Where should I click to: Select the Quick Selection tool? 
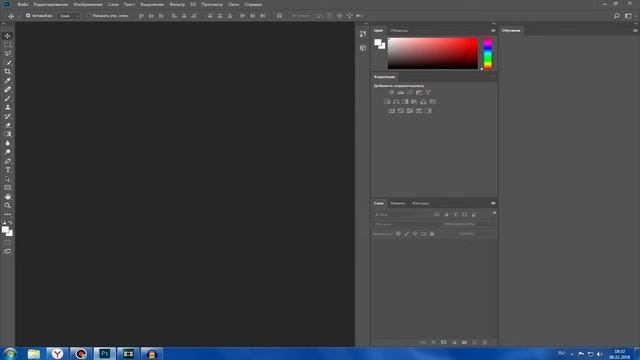7,62
